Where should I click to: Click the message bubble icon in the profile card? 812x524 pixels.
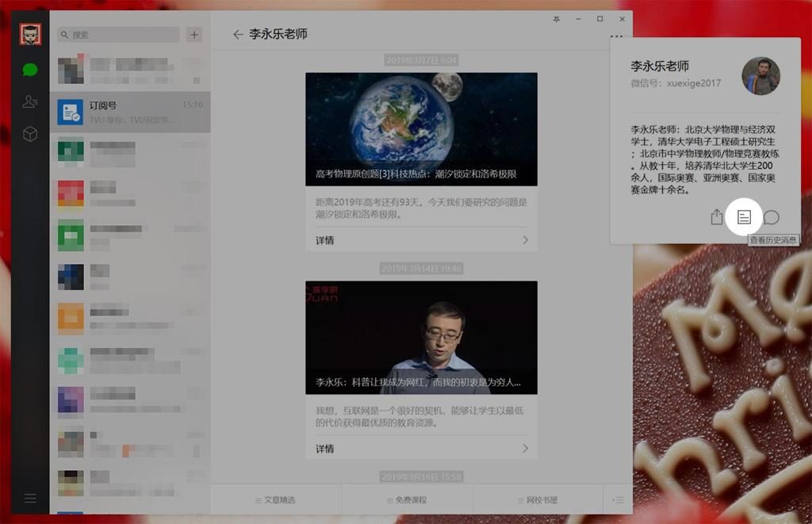(x=772, y=217)
